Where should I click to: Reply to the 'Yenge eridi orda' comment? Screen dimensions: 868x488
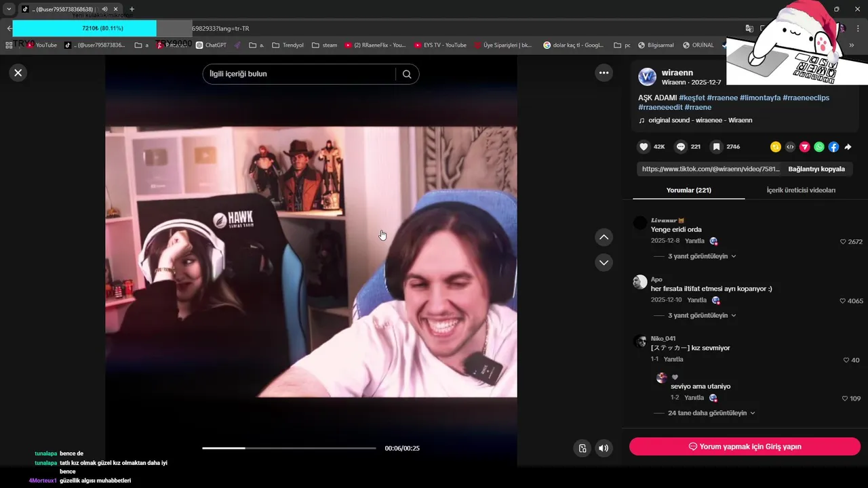tap(694, 241)
